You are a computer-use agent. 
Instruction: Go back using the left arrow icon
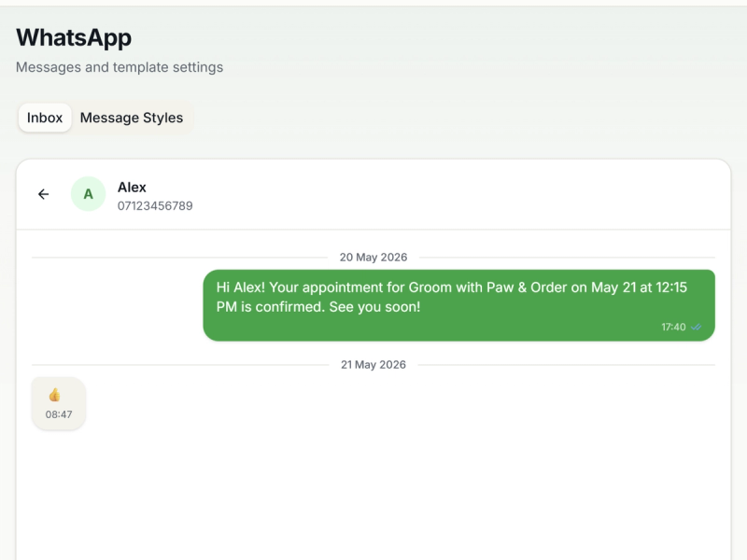click(43, 194)
